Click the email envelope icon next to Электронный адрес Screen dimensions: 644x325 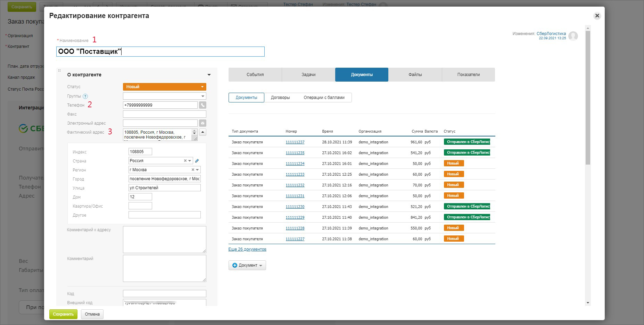point(203,123)
